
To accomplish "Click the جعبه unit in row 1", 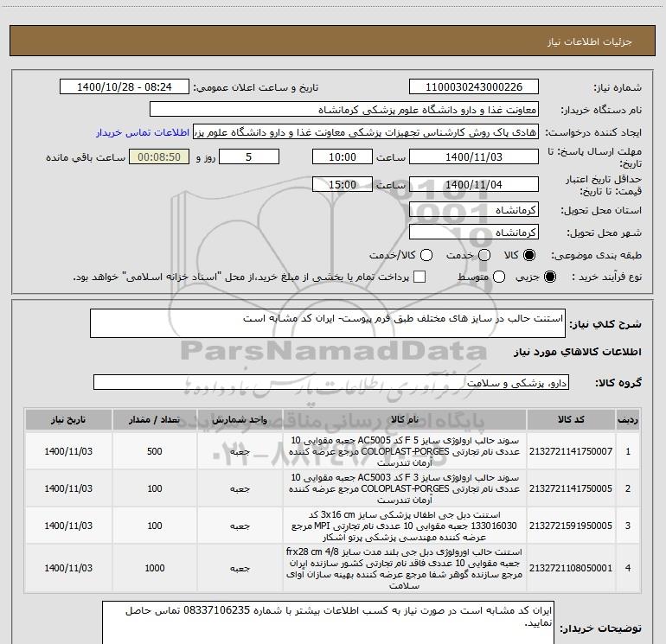I will coord(240,452).
